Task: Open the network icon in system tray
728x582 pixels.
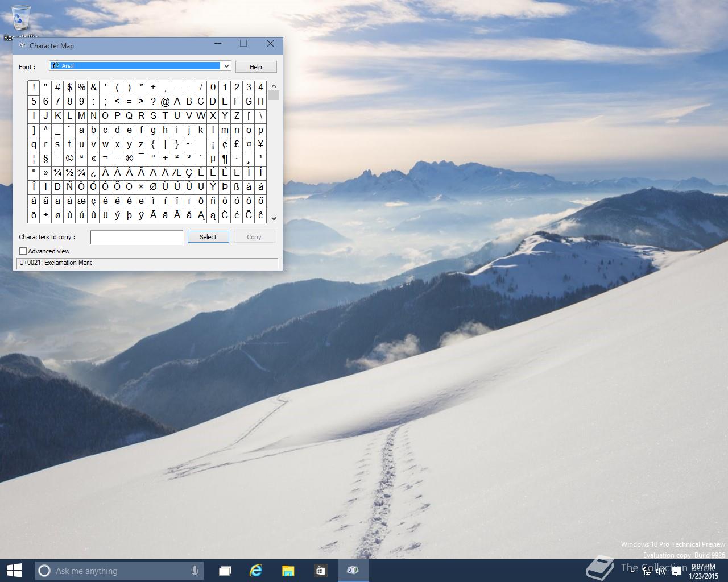Action: pos(647,572)
